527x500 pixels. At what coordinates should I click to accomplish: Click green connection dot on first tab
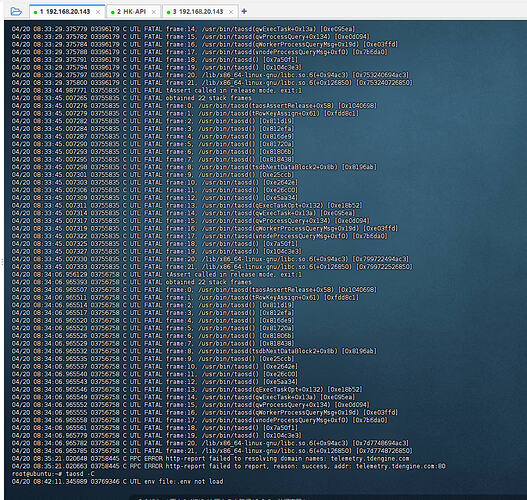coord(35,12)
